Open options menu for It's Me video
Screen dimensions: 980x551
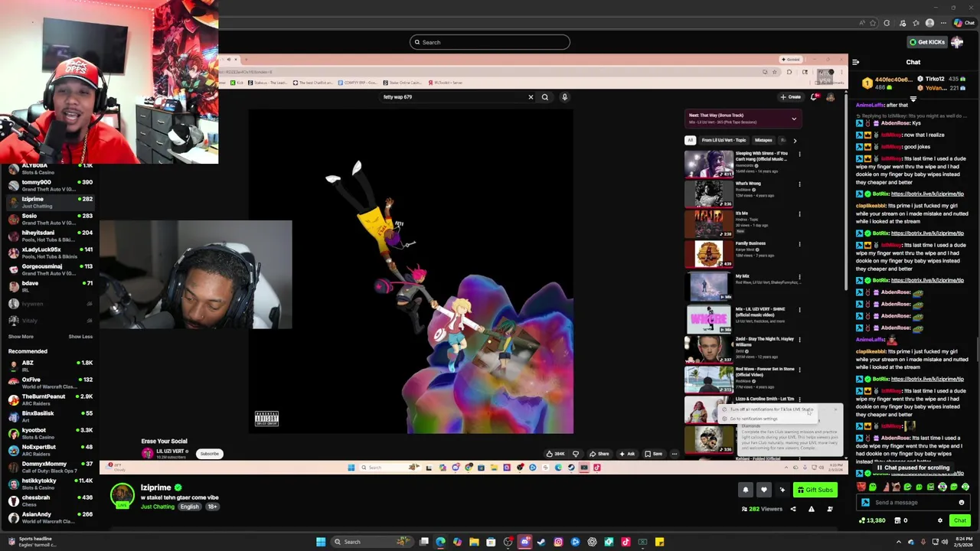799,214
